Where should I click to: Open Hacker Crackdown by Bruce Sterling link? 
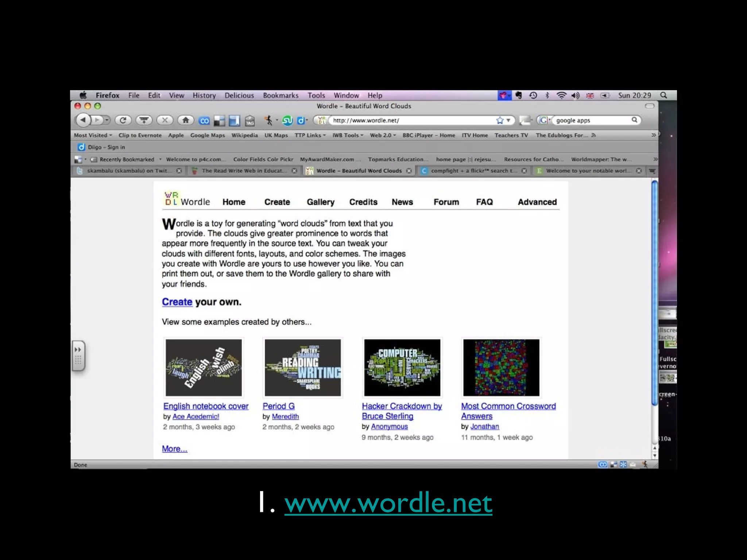(402, 411)
